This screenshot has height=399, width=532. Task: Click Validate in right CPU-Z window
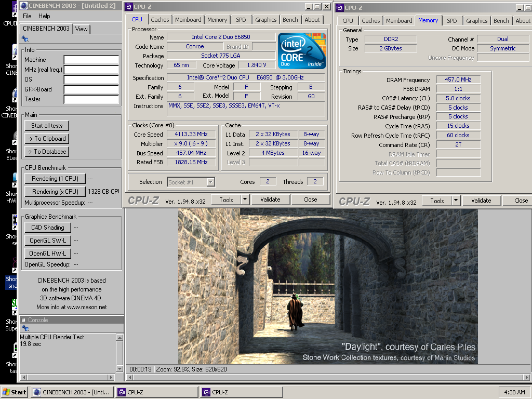481,201
